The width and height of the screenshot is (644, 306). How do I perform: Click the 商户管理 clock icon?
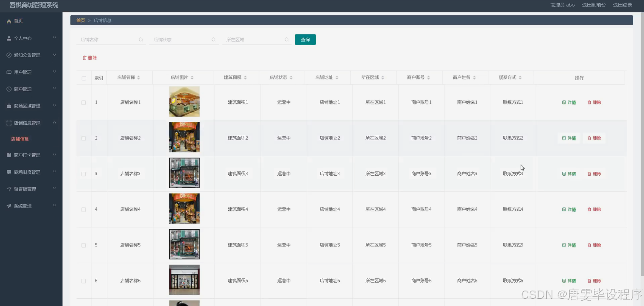pyautogui.click(x=9, y=89)
